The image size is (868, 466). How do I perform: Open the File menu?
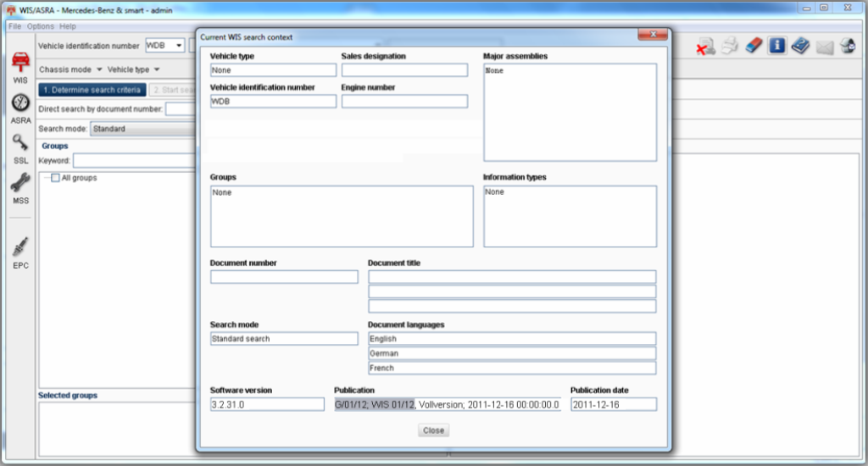[x=14, y=26]
